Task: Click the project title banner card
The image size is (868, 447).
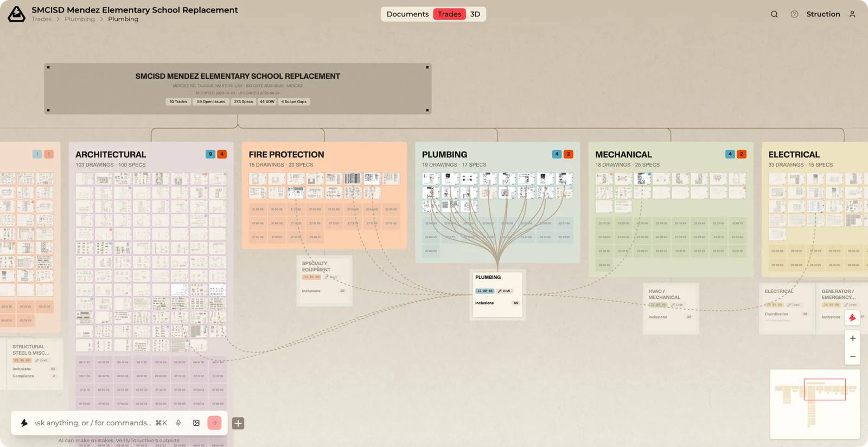Action: pos(238,88)
